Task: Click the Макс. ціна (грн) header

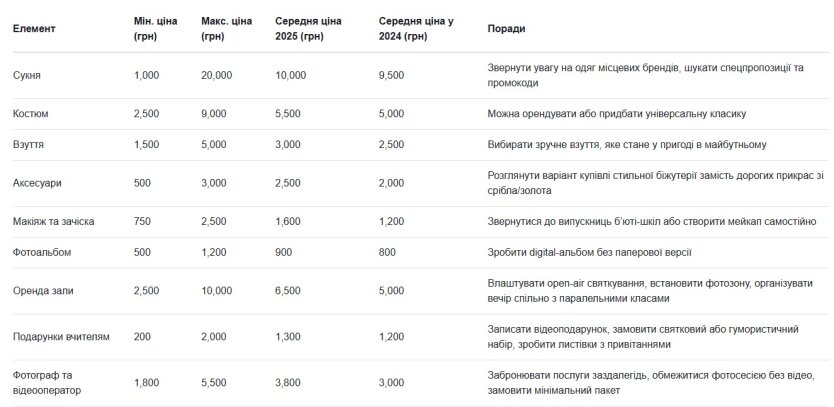Action: 227,29
